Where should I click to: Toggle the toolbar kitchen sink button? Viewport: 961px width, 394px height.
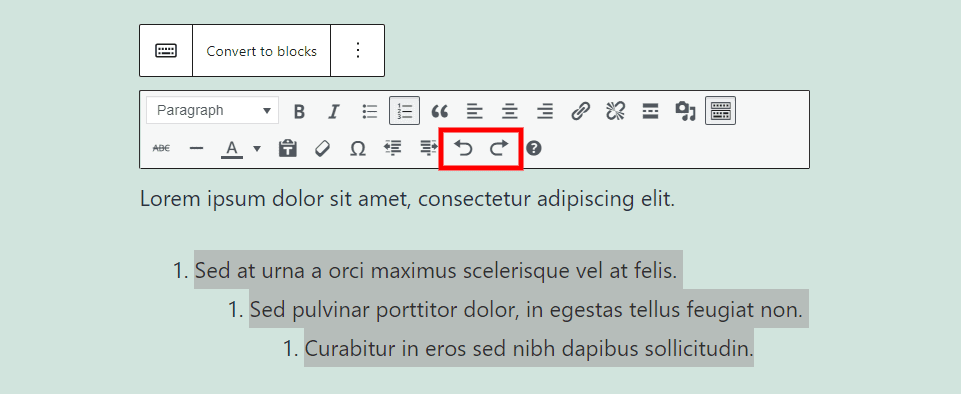tap(720, 111)
